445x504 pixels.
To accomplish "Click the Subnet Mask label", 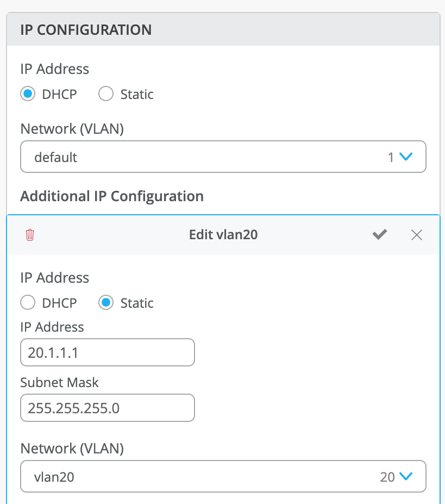I will 59,382.
